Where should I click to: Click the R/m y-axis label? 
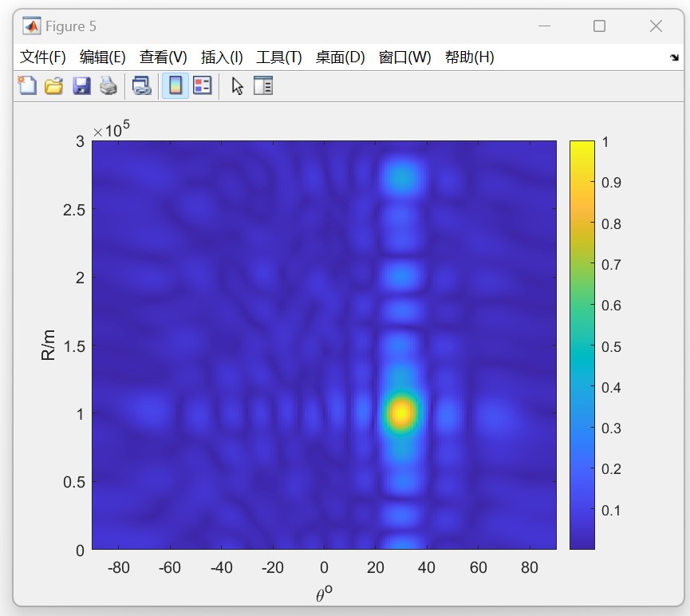tap(48, 346)
